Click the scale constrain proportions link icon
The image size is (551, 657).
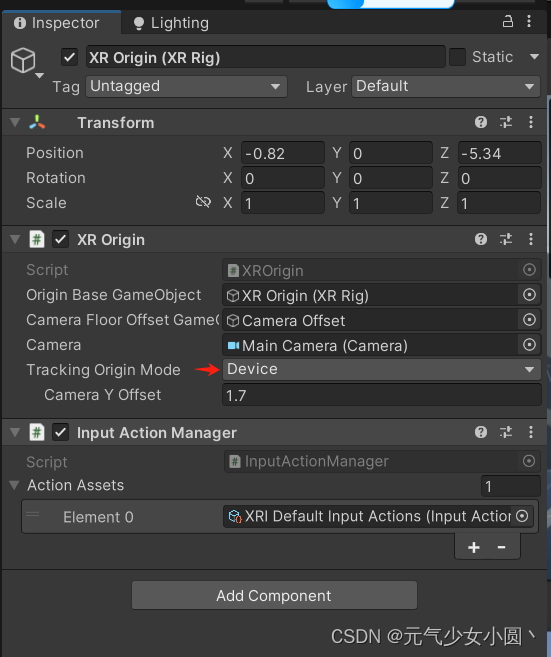point(203,202)
